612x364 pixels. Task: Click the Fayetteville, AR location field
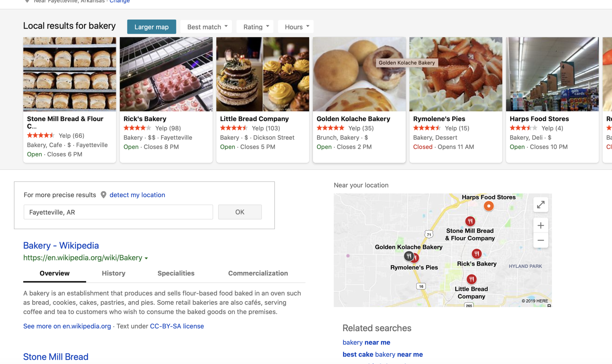tap(118, 212)
